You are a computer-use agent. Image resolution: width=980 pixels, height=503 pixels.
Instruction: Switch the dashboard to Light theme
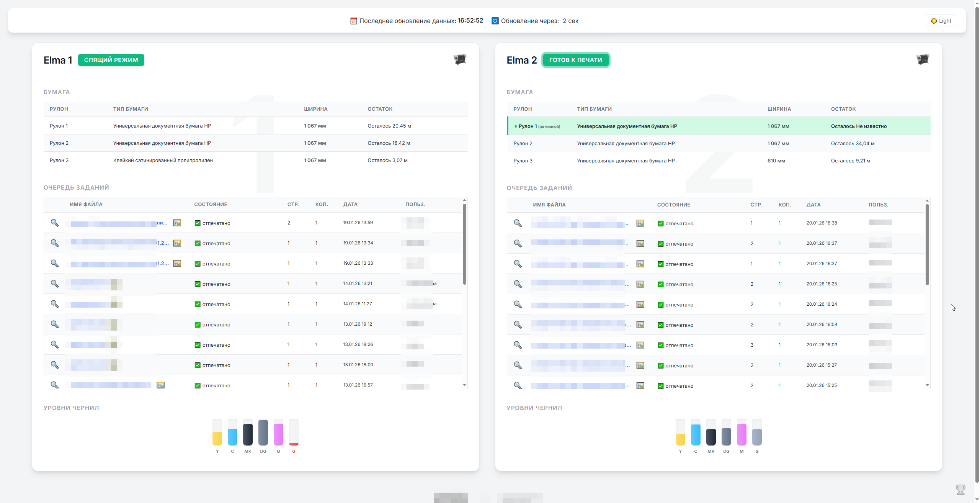941,20
